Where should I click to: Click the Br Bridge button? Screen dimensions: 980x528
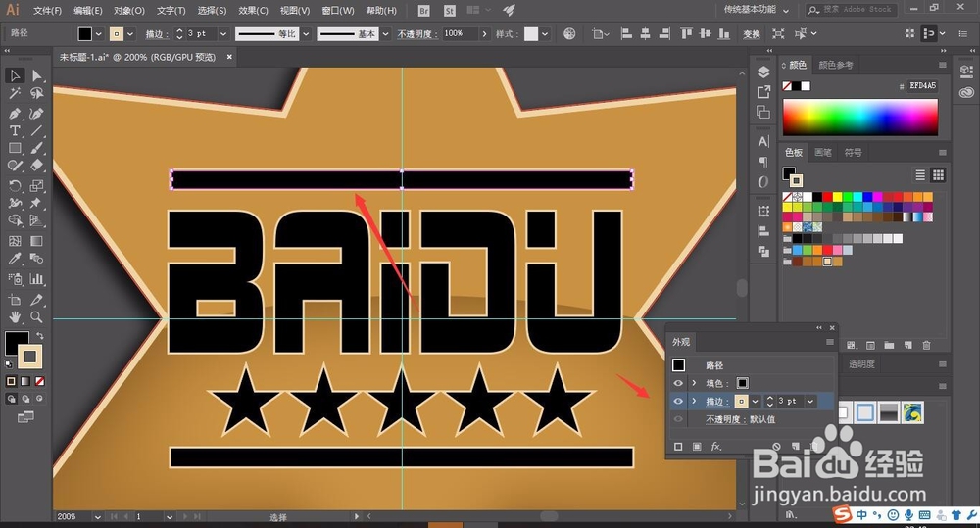pyautogui.click(x=423, y=11)
